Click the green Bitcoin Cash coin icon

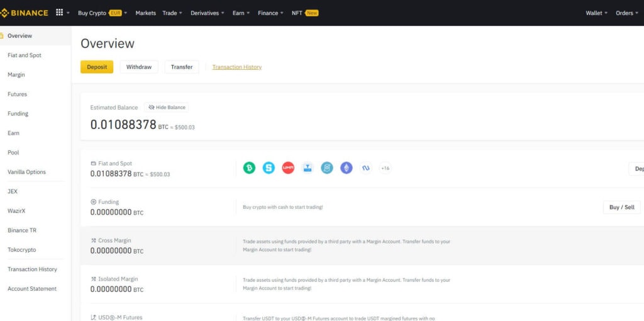pos(249,167)
